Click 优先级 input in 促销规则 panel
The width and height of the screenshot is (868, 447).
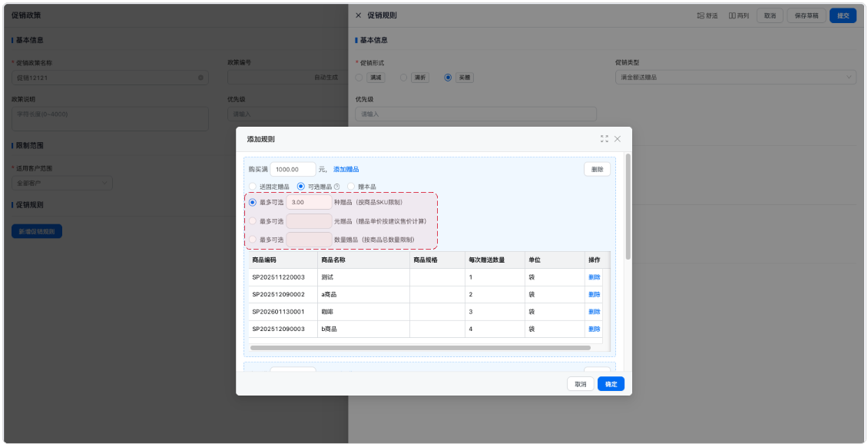point(475,114)
